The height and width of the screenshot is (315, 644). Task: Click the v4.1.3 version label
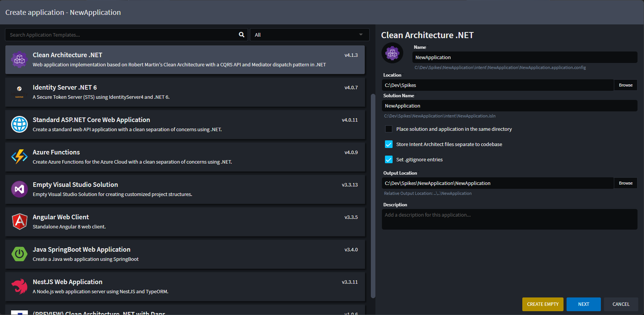[351, 55]
